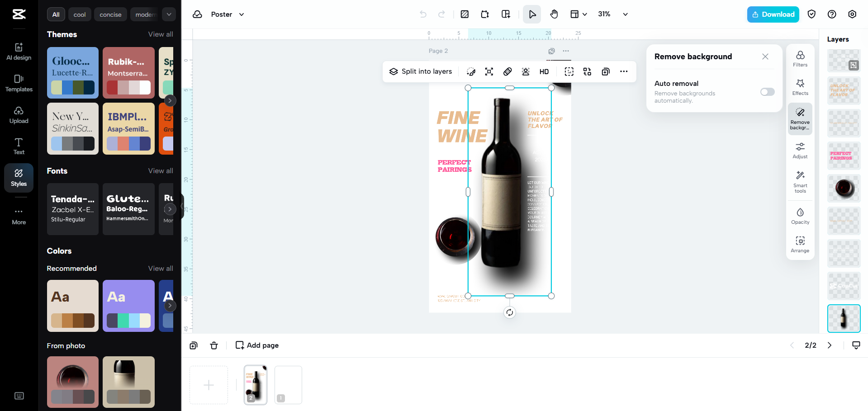The image size is (868, 411).
Task: Expand more style filter tags
Action: (x=168, y=14)
